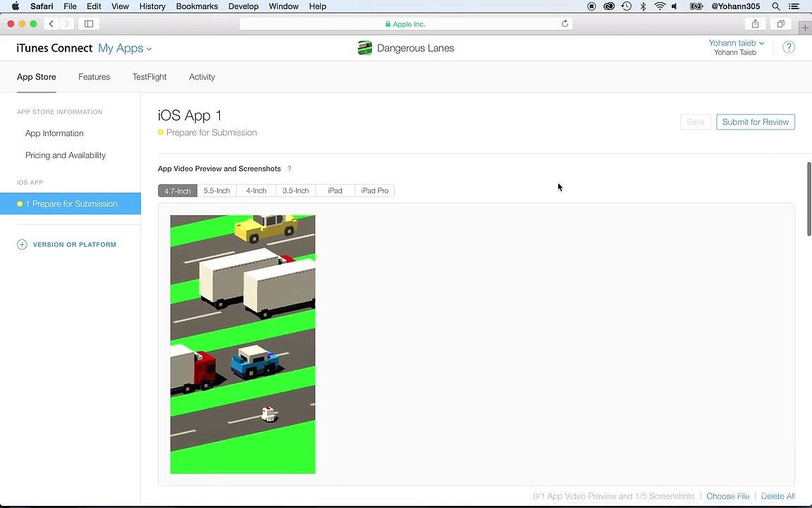812x508 pixels.
Task: Show all tabs overview button
Action: point(780,24)
